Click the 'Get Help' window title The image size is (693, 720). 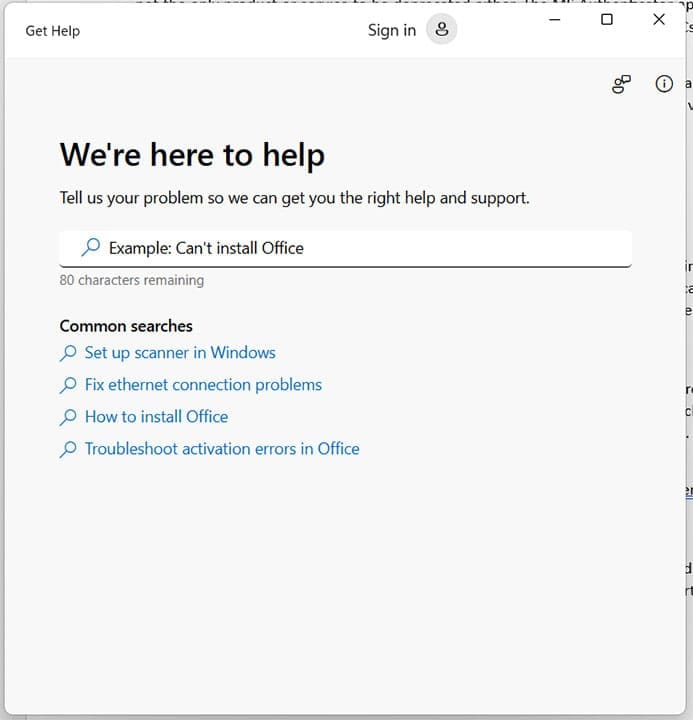[52, 31]
